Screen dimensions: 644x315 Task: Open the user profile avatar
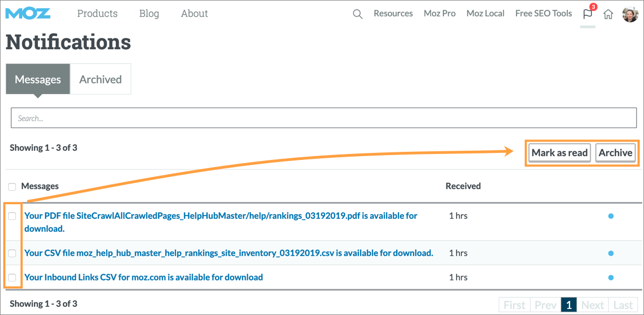click(x=630, y=15)
